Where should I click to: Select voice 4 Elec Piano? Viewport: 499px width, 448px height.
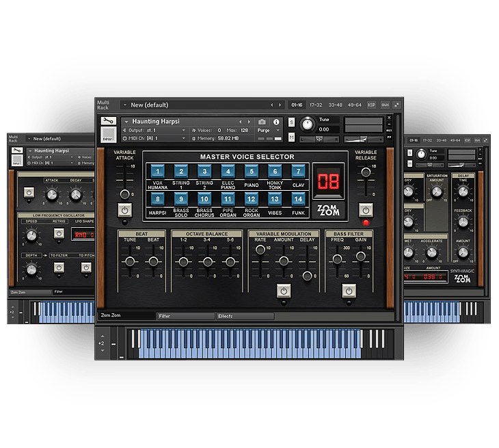pyautogui.click(x=228, y=171)
